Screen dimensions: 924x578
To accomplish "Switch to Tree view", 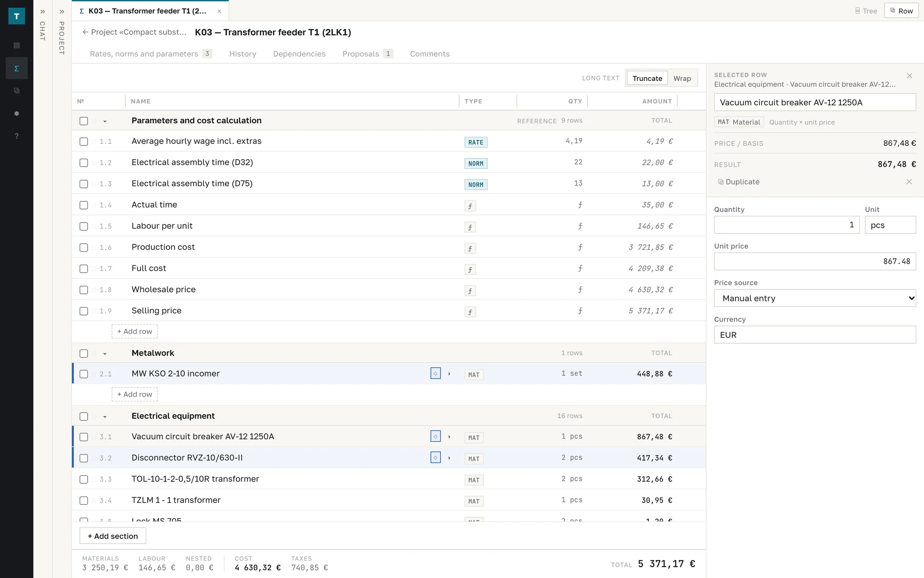I will (x=866, y=11).
